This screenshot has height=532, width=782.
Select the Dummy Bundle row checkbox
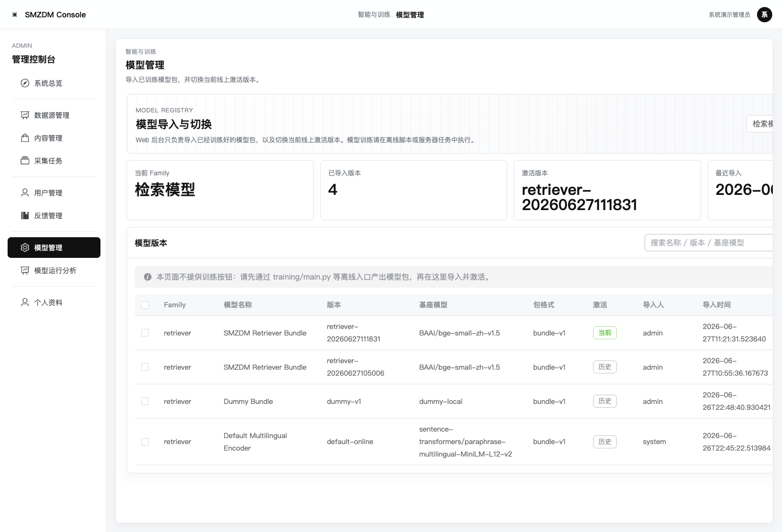click(145, 401)
